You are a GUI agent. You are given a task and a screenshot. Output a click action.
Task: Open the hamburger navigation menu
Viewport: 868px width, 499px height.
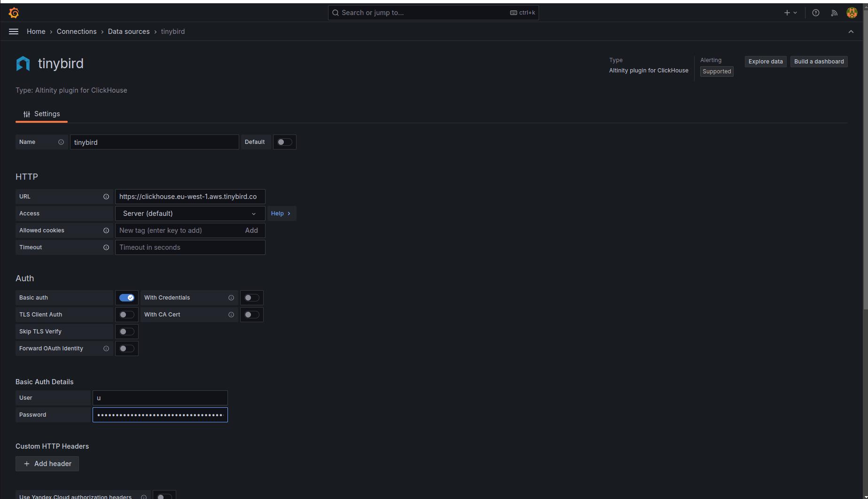[14, 32]
